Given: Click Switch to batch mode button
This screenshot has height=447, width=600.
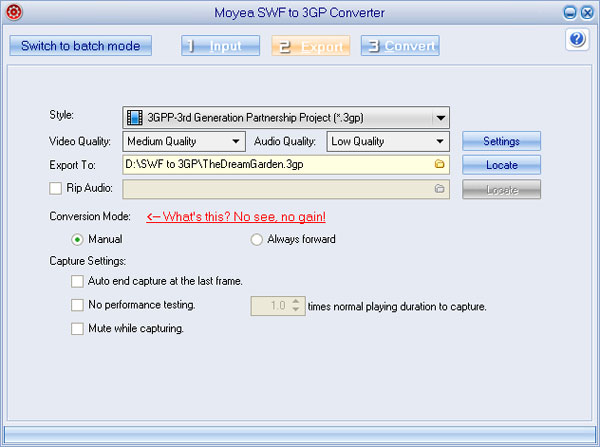Looking at the screenshot, I should tap(81, 46).
